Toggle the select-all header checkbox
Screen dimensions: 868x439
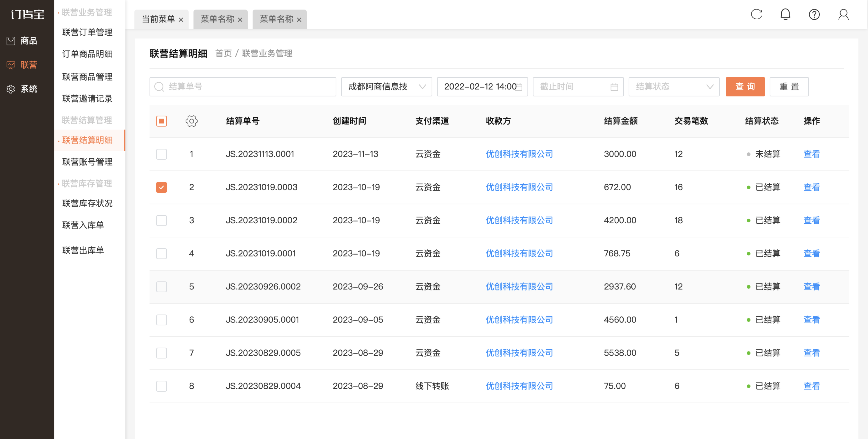[161, 121]
